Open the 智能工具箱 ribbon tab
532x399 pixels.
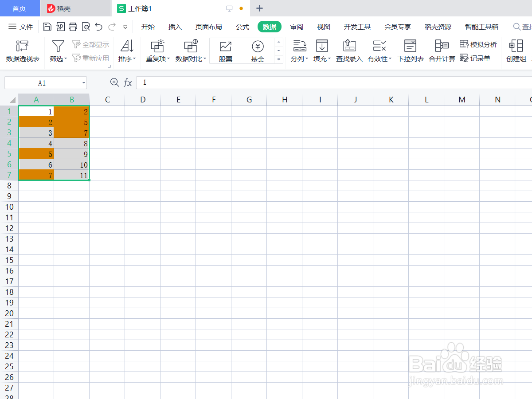pos(481,27)
